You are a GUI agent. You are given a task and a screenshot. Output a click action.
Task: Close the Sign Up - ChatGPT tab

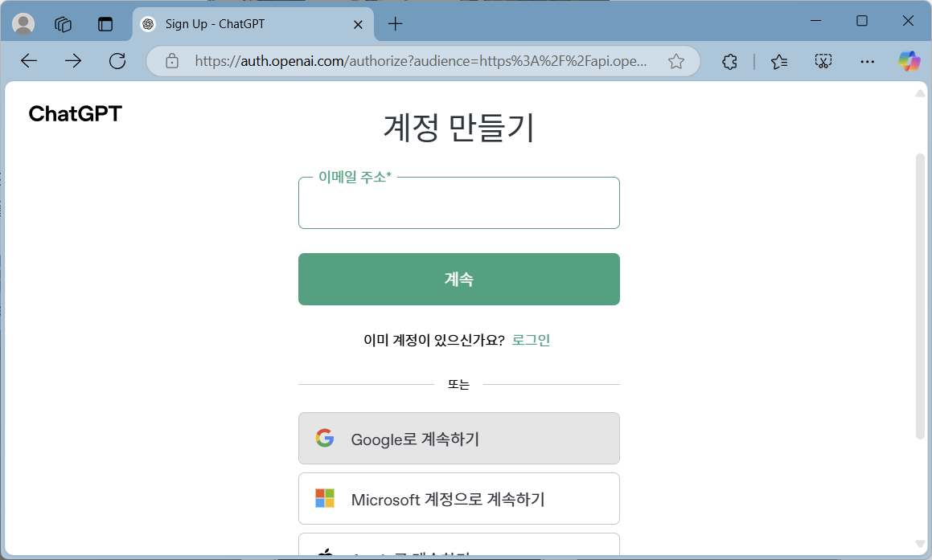coord(358,24)
